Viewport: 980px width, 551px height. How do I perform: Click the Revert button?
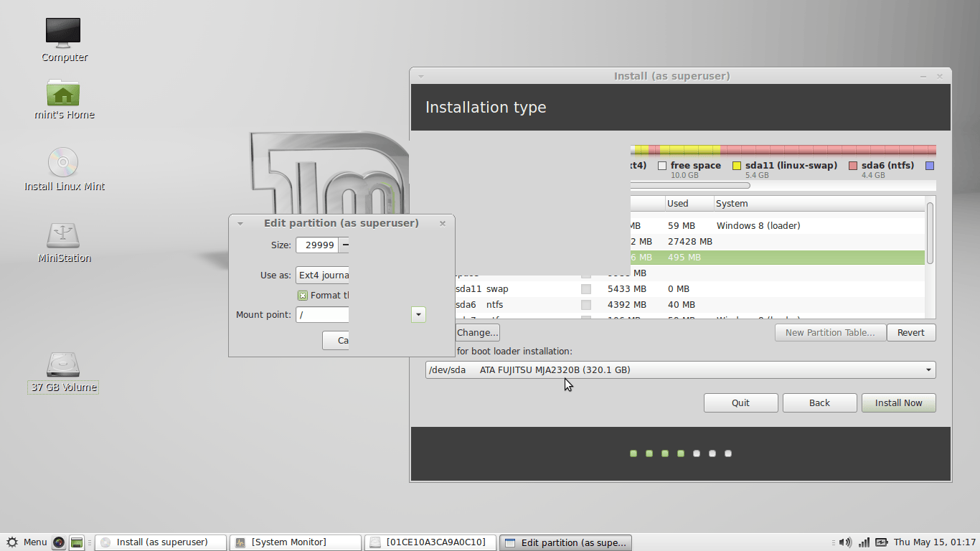(x=911, y=333)
